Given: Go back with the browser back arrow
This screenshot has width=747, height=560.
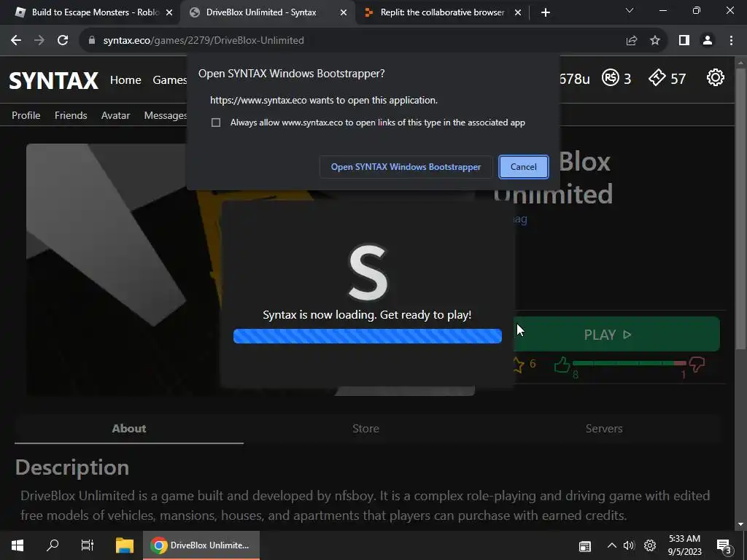Looking at the screenshot, I should (16, 41).
